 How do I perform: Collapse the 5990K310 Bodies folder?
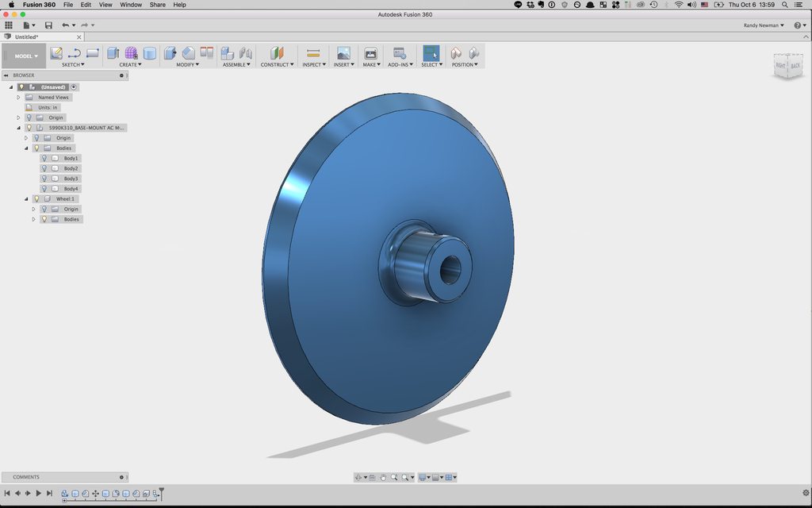[x=25, y=148]
